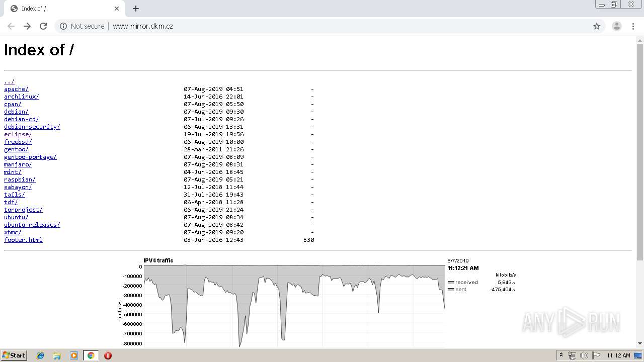Open the Chrome three-dot menu
Viewport: 644px width, 362px height.
pos(633,26)
